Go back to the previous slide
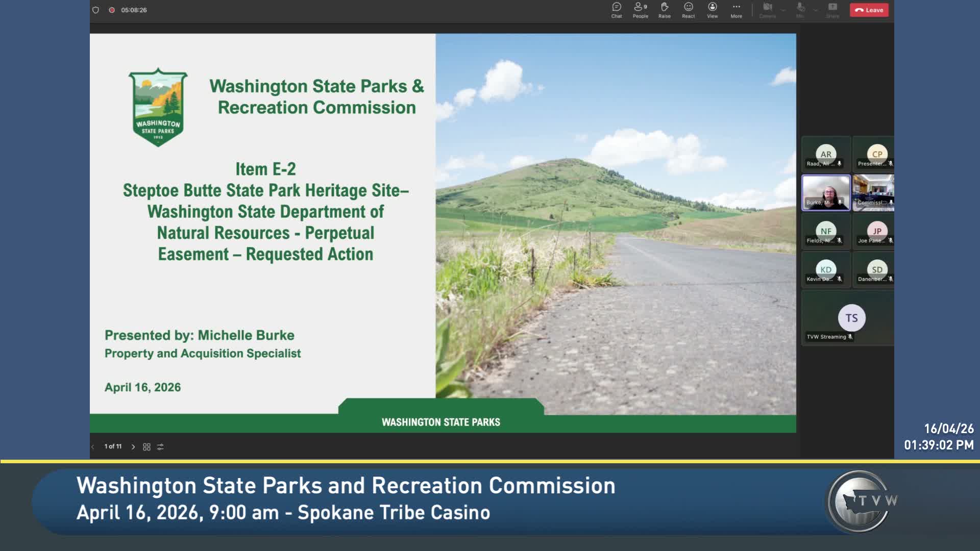Viewport: 980px width, 551px height. [x=93, y=447]
